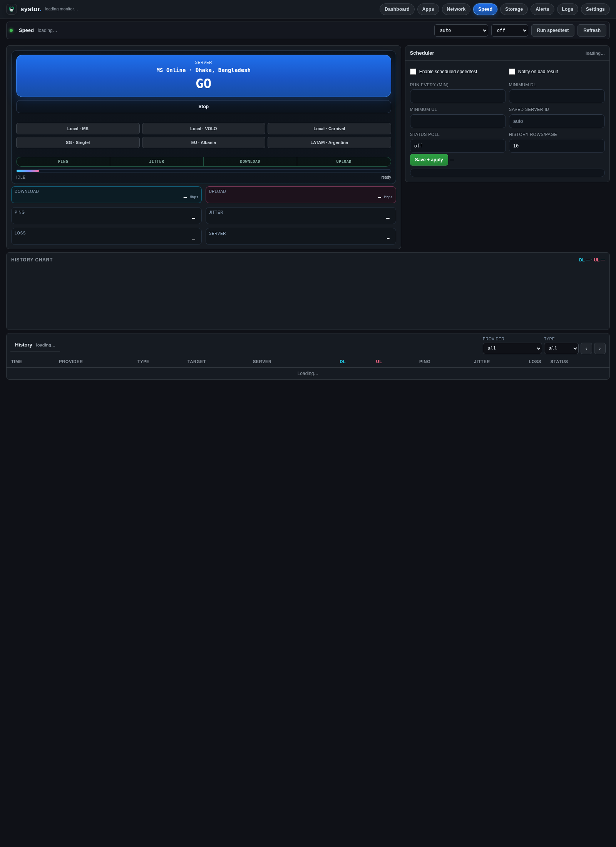Image resolution: width=616 pixels, height=847 pixels.
Task: Click the Run every (min) field
Action: click(x=458, y=96)
